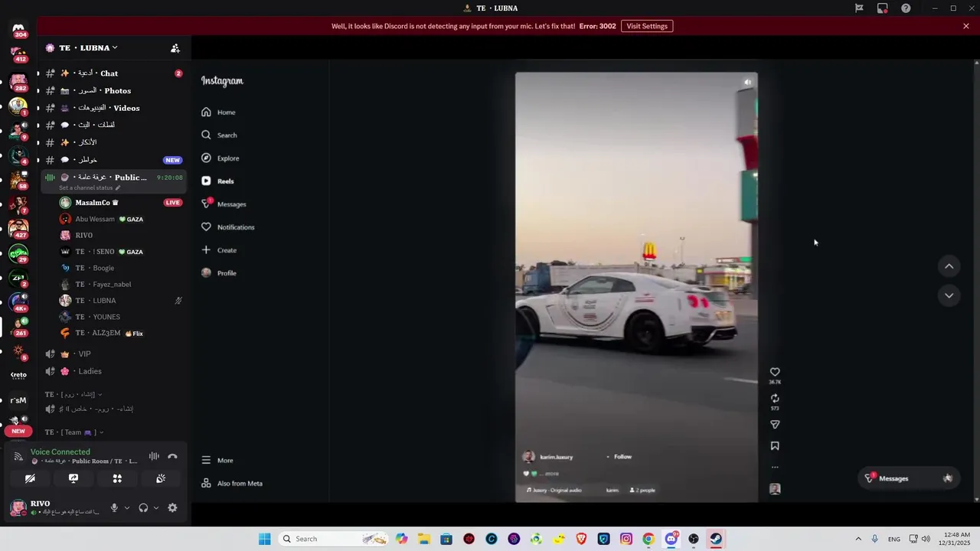980x551 pixels.
Task: Open Discord direct messages home icon
Action: click(19, 29)
